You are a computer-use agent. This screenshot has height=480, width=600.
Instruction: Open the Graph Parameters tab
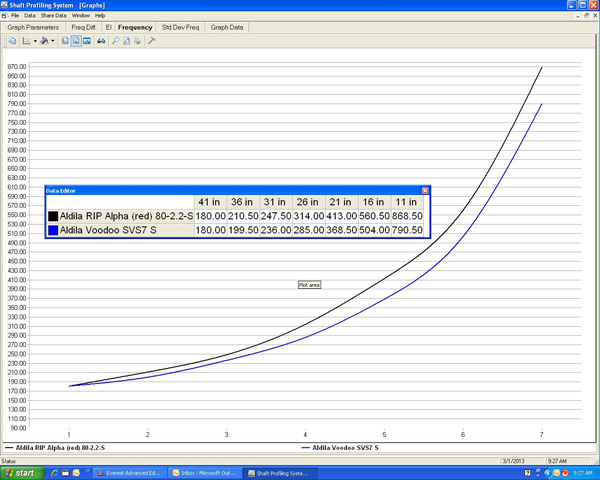pos(33,27)
